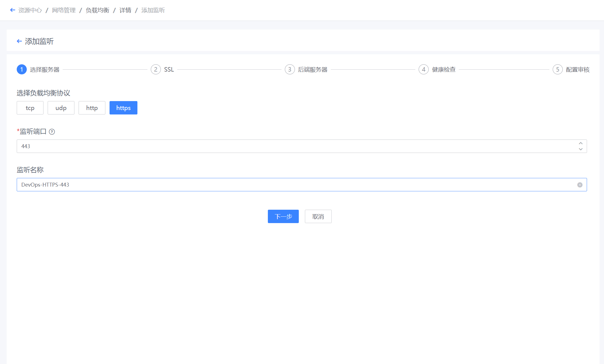Click step 4 circle 健康检查
Screen dimensions: 604x364
(424, 70)
